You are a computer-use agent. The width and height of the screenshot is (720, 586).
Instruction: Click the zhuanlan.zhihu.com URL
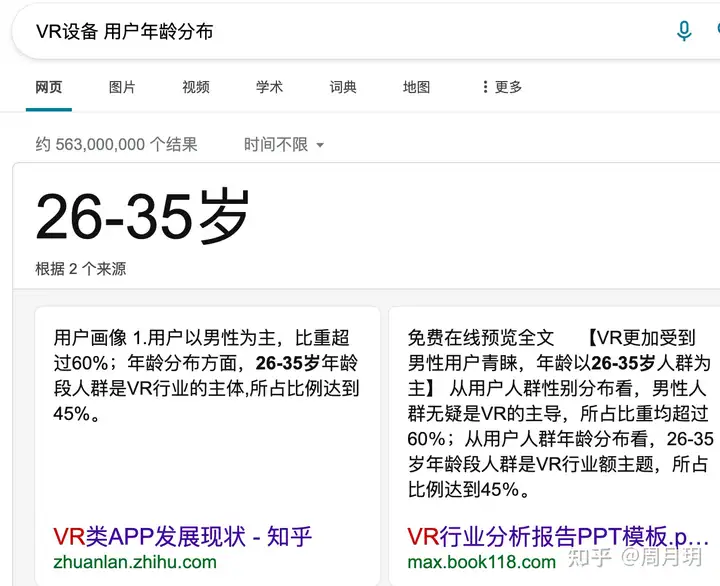click(135, 562)
